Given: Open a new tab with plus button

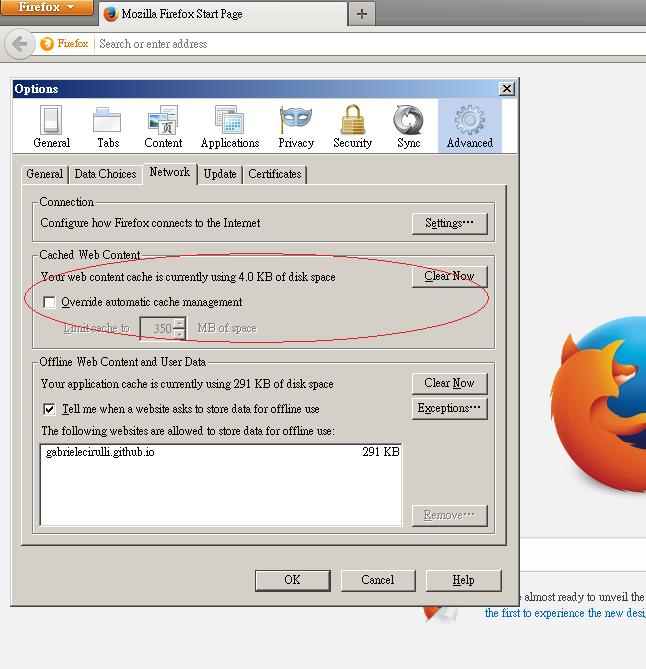Looking at the screenshot, I should click(361, 14).
